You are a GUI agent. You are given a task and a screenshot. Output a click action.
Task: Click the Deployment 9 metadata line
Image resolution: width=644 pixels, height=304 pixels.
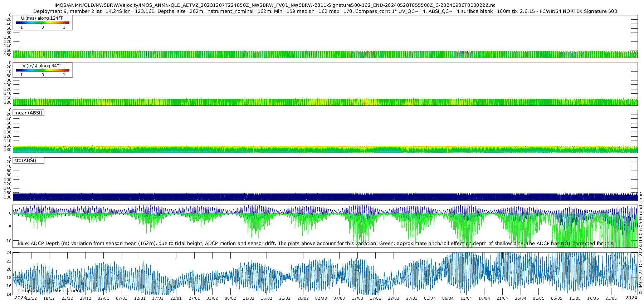[325, 11]
